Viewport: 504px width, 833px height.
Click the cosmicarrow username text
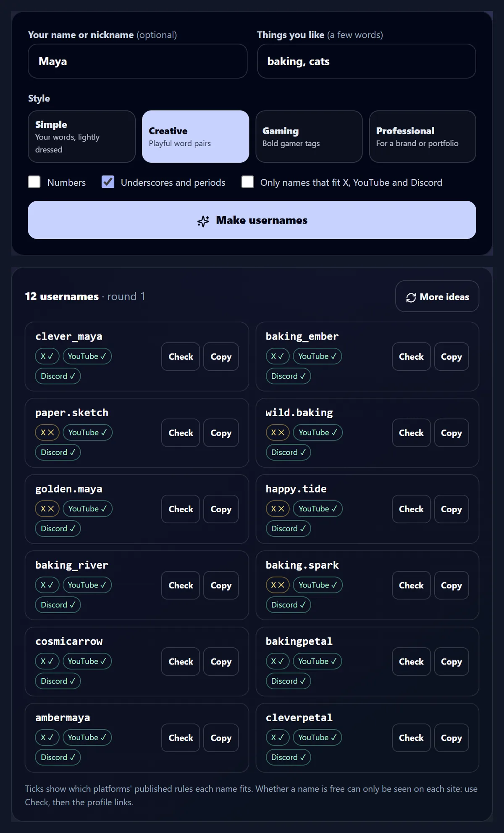69,641
